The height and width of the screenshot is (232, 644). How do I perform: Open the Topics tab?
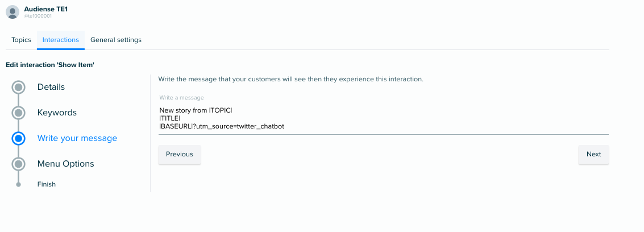tap(22, 40)
